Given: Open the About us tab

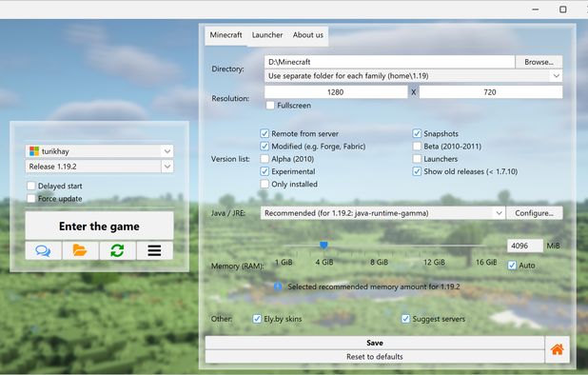Looking at the screenshot, I should 308,35.
